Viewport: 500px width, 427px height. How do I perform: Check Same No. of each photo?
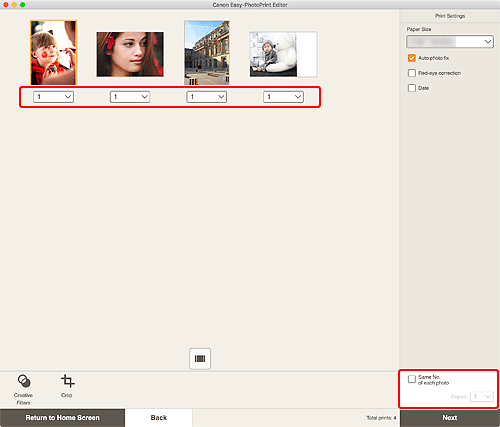click(x=412, y=379)
